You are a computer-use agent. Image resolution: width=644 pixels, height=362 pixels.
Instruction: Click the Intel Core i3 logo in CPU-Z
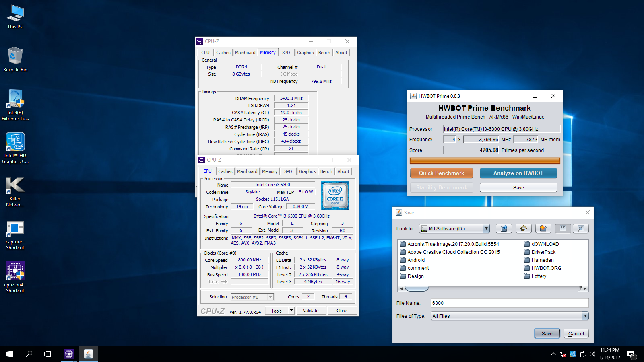coord(335,195)
